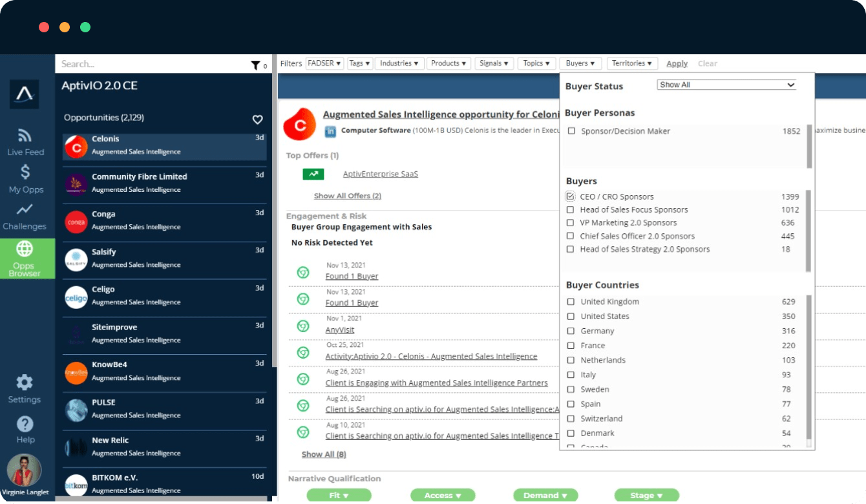Expand the FADSER filter dropdown
This screenshot has width=866, height=504.
[x=324, y=63]
